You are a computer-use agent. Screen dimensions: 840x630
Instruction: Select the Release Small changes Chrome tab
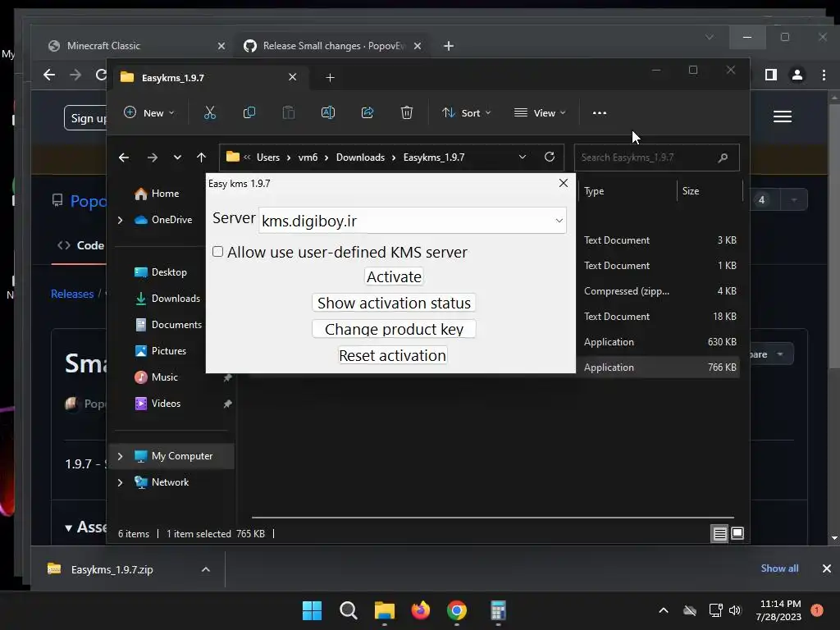[332, 46]
